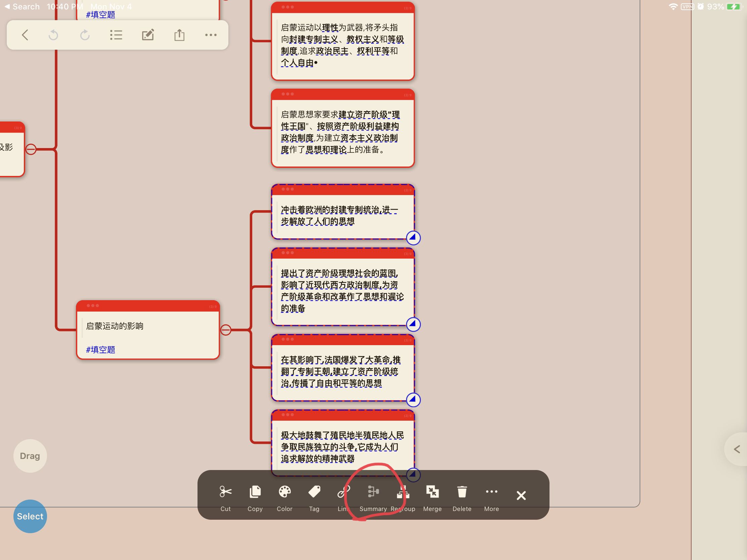747x560 pixels.
Task: Copy the selected cards
Action: (255, 498)
